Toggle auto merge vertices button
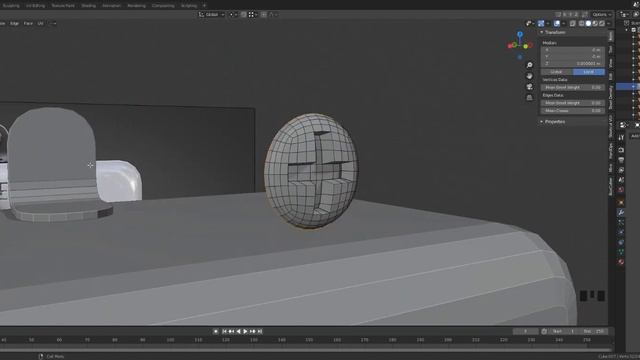 pos(585,14)
